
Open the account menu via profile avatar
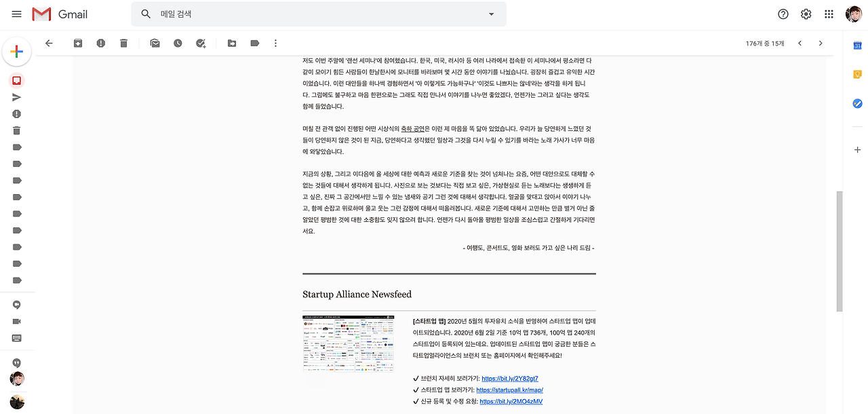853,14
